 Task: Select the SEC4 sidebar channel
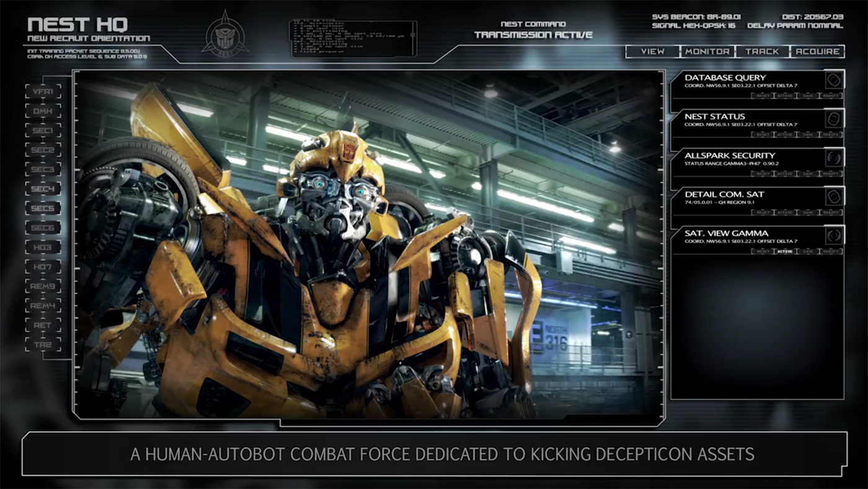(x=43, y=189)
